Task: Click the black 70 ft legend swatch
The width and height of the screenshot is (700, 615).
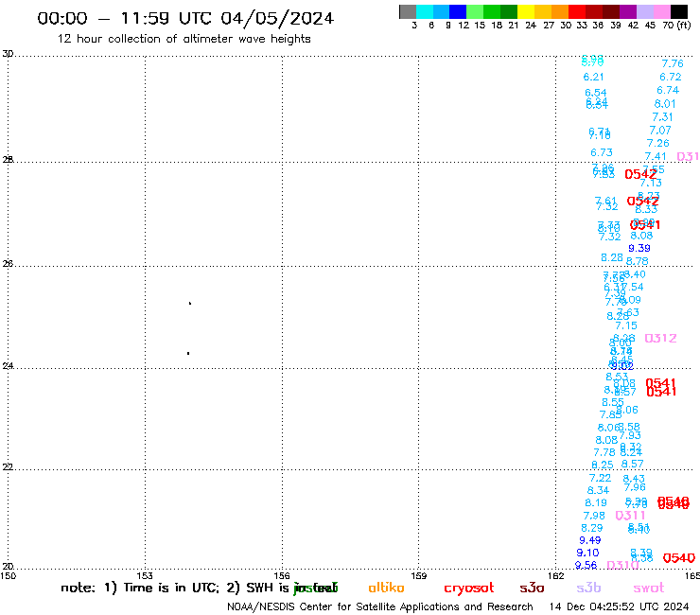Action: click(x=679, y=11)
